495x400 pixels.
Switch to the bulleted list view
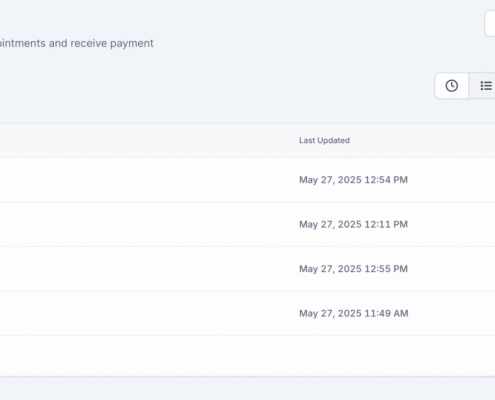(482, 86)
